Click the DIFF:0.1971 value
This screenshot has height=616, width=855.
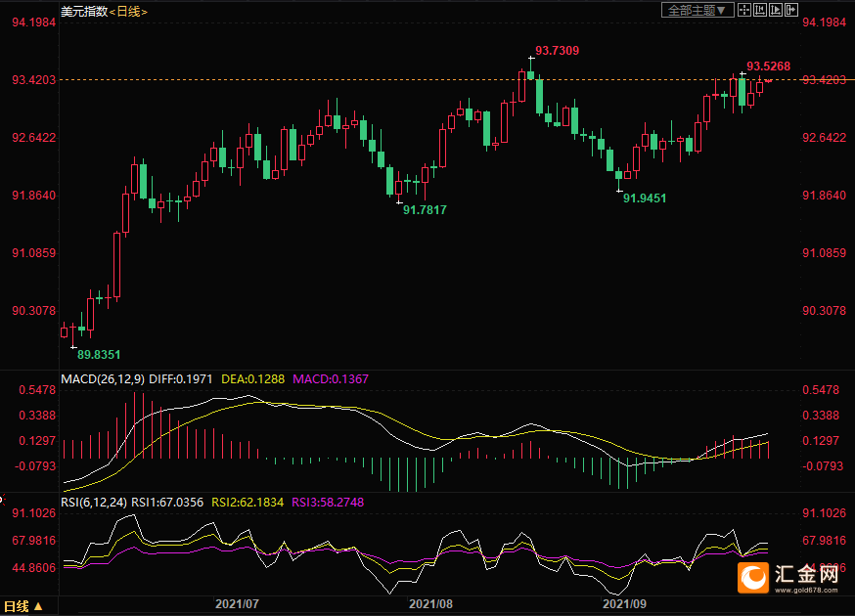pos(180,378)
